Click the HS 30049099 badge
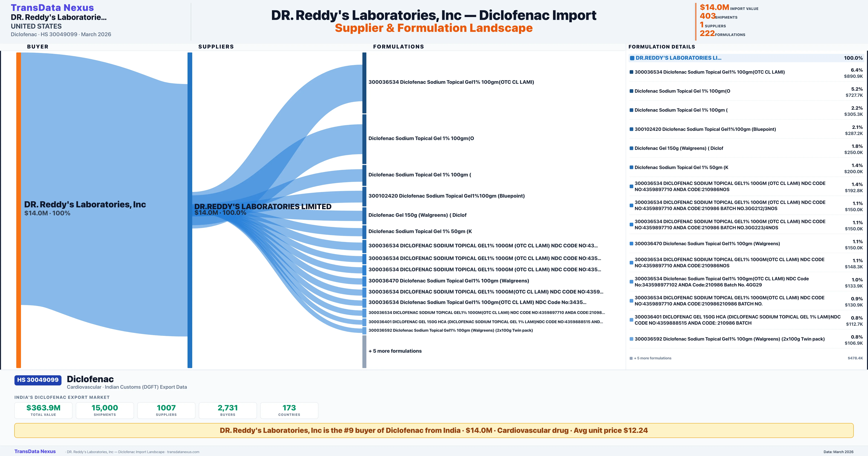Image resolution: width=868 pixels, height=456 pixels. [x=38, y=380]
